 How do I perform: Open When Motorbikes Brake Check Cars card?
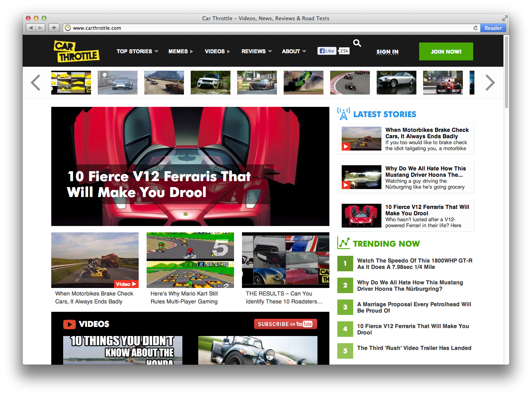[x=94, y=297]
